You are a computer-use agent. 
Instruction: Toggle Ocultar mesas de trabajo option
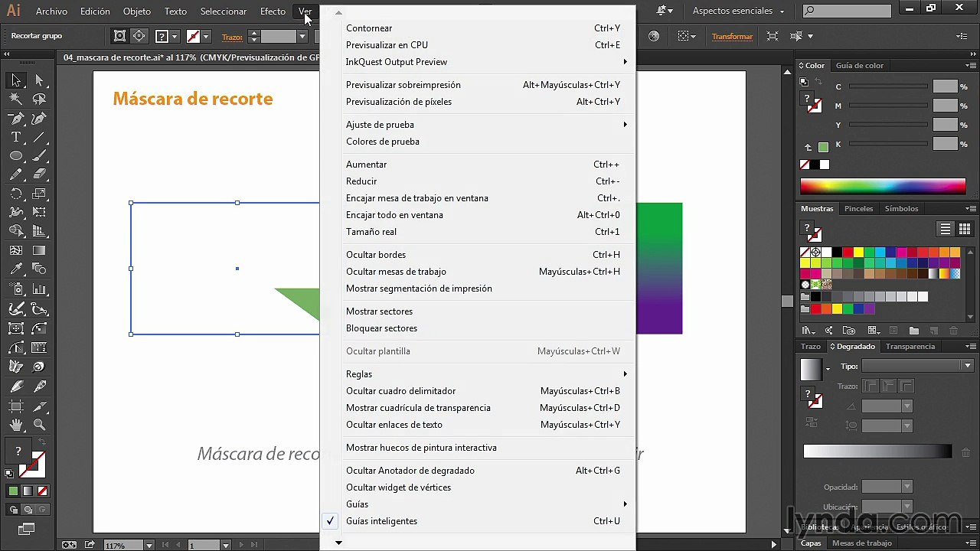coord(477,272)
